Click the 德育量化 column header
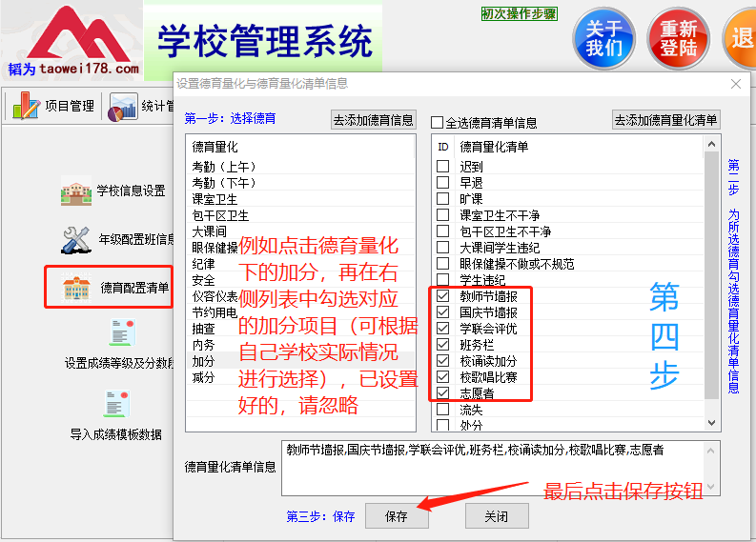The image size is (756, 542). [300, 147]
